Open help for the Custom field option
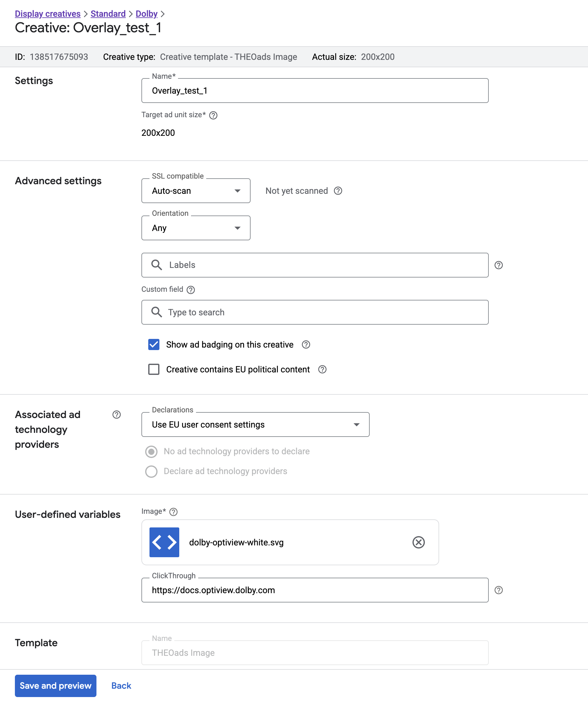Image resolution: width=588 pixels, height=702 pixels. tap(190, 290)
